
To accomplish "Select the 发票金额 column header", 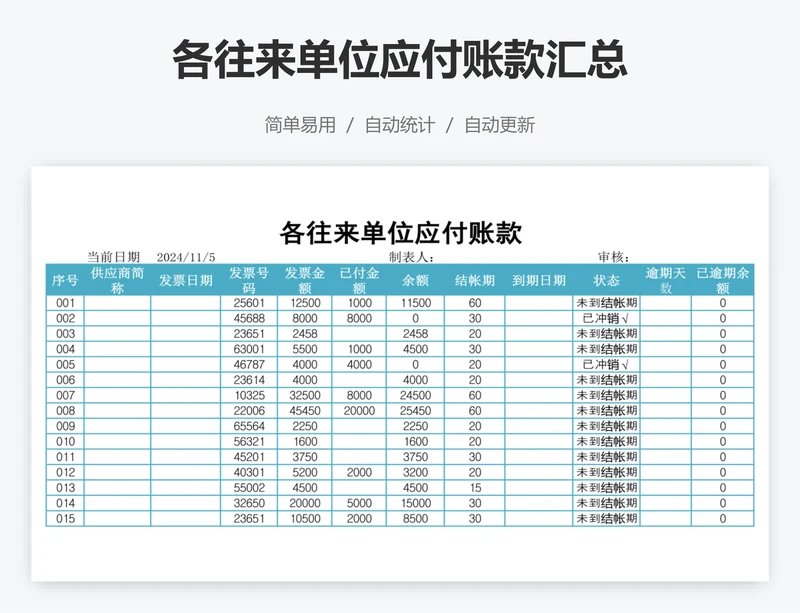I will (x=305, y=280).
